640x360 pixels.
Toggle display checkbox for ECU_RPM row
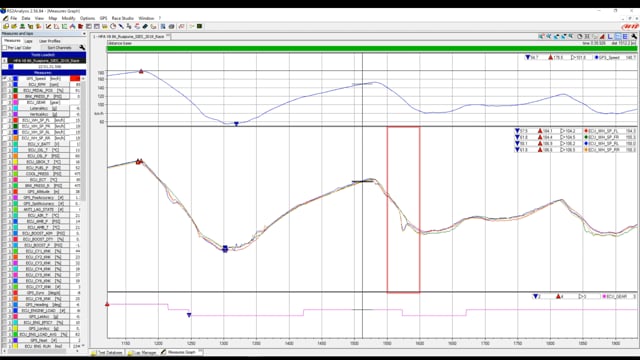(4, 84)
